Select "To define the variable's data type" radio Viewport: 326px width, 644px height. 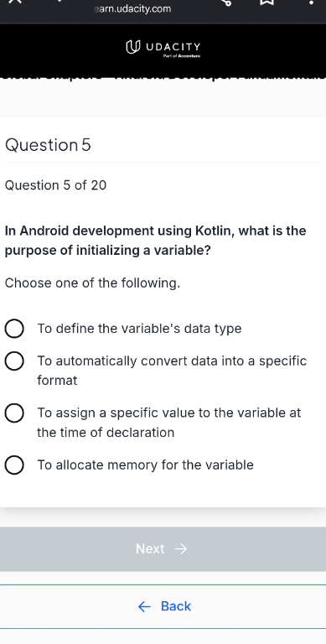pyautogui.click(x=14, y=329)
